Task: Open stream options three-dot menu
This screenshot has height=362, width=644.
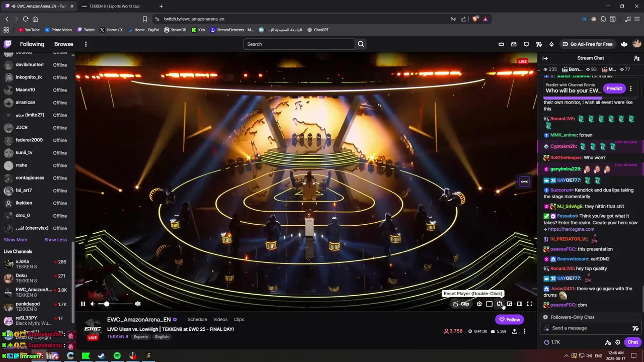Action: (x=524, y=331)
